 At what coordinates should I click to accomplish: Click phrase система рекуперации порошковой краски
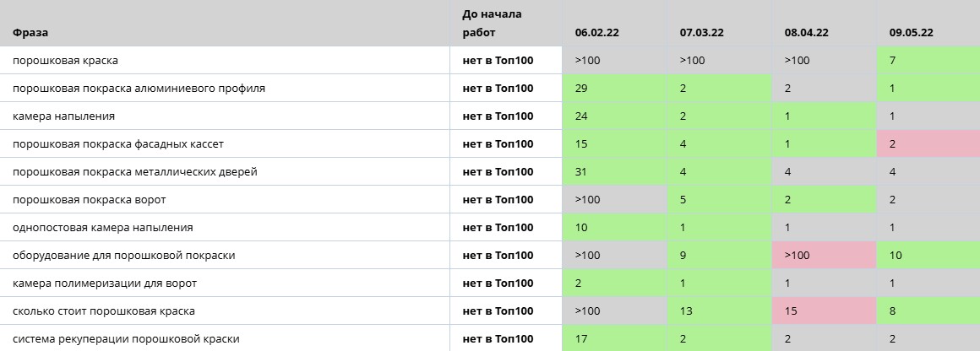pyautogui.click(x=126, y=339)
